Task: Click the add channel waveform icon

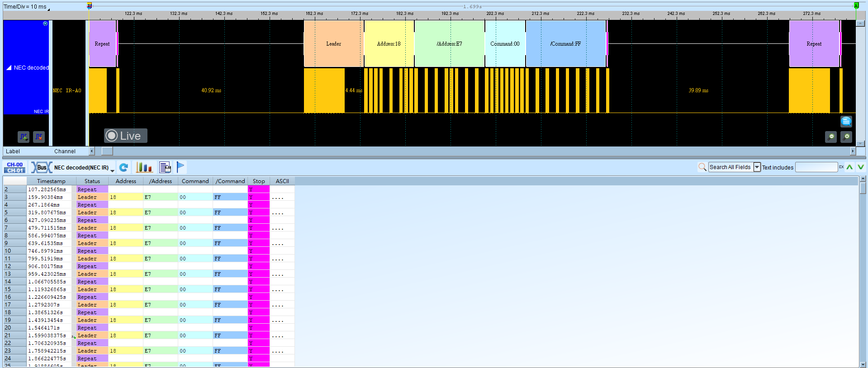Action: point(24,137)
